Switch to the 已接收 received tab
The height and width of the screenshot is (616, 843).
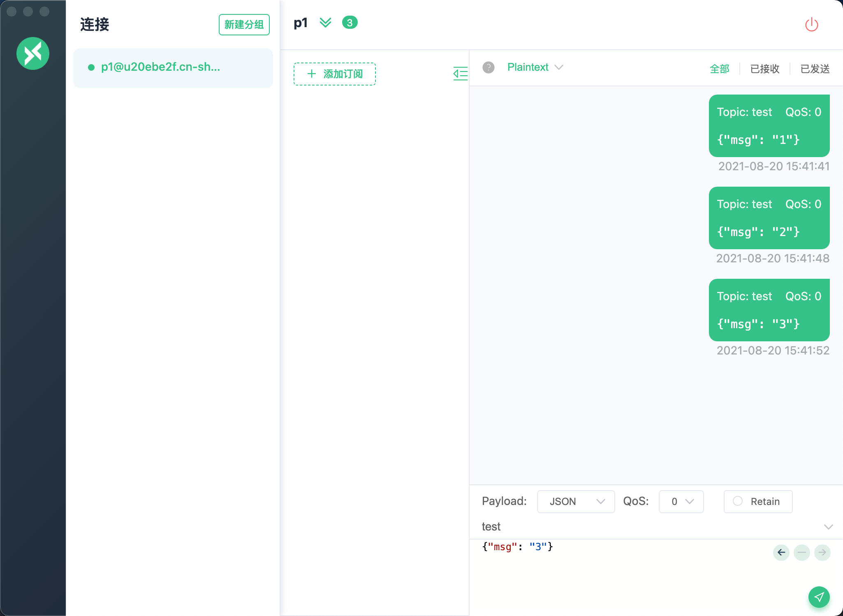(765, 69)
